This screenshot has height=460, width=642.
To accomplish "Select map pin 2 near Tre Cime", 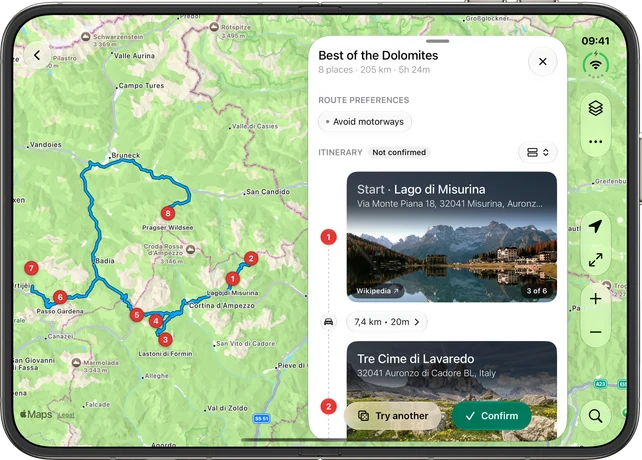I will pos(251,258).
